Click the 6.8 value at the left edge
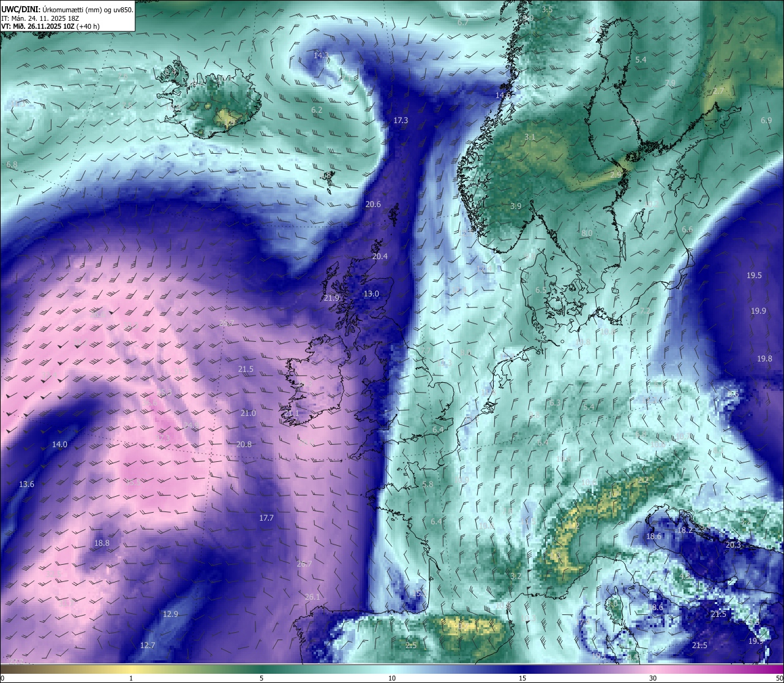Screen dimensions: 784x683 (12, 165)
